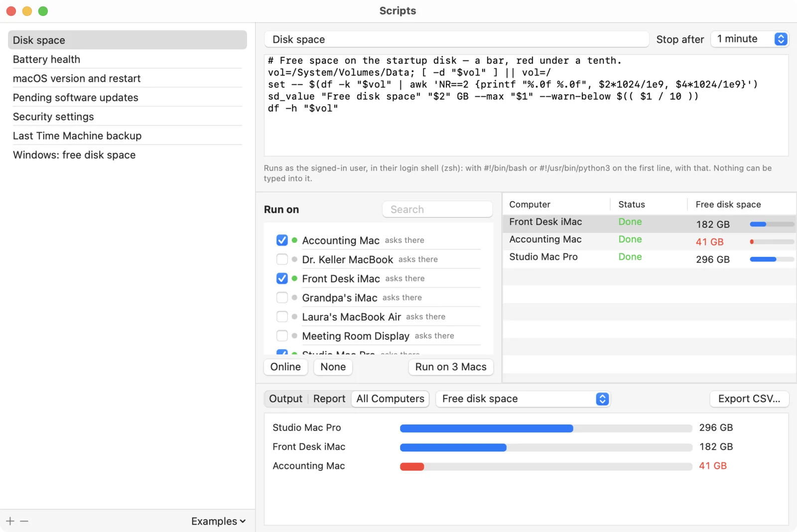The image size is (797, 532).
Task: Remove selected script with minus icon
Action: click(24, 521)
